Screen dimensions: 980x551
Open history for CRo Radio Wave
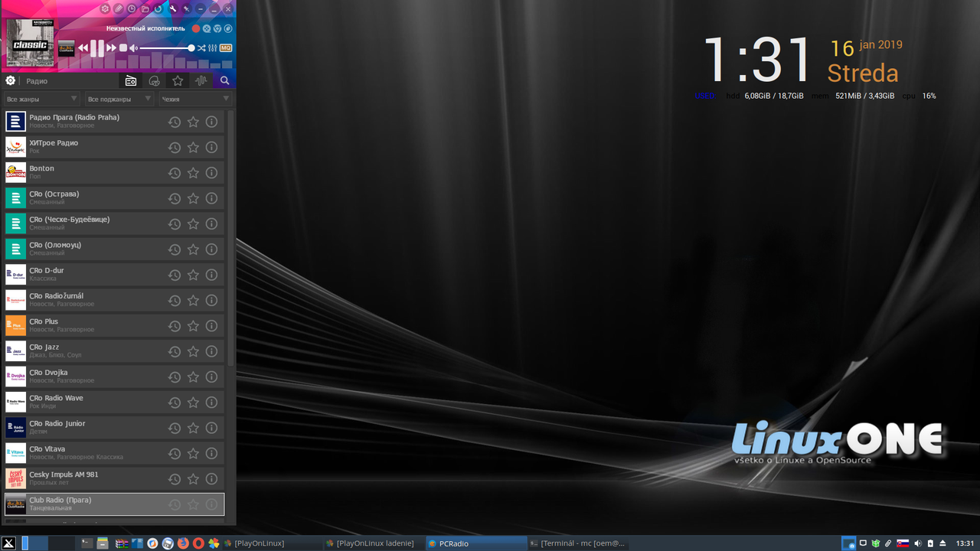175,403
